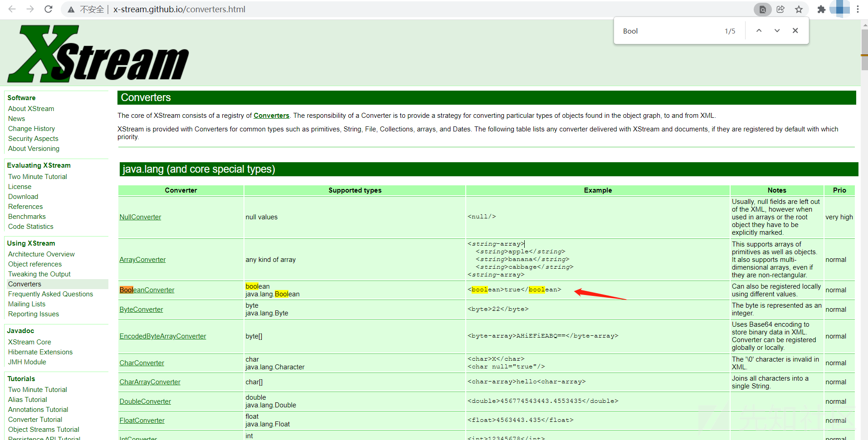Click the Example column header

pyautogui.click(x=598, y=190)
